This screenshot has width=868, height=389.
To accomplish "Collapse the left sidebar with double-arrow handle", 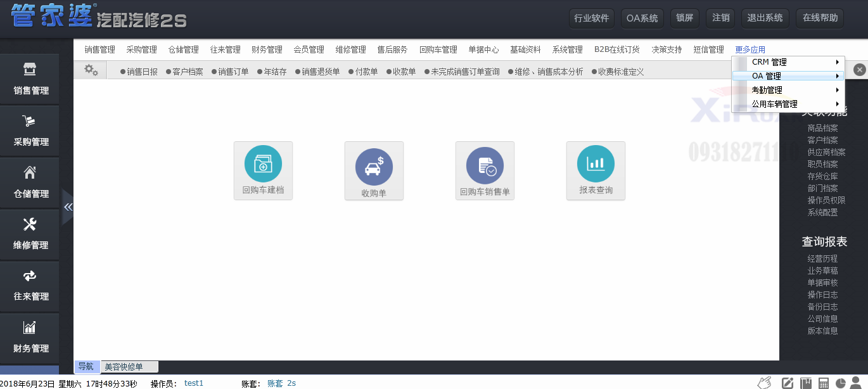I will pyautogui.click(x=68, y=207).
